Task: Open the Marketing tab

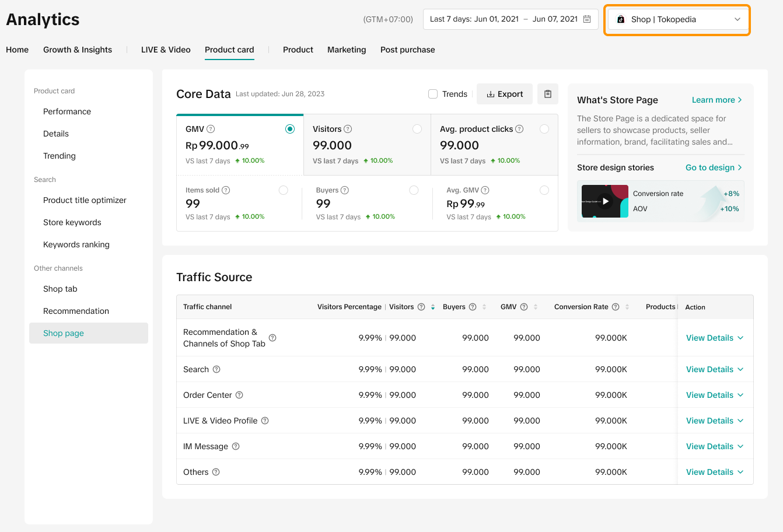Action: 347,50
